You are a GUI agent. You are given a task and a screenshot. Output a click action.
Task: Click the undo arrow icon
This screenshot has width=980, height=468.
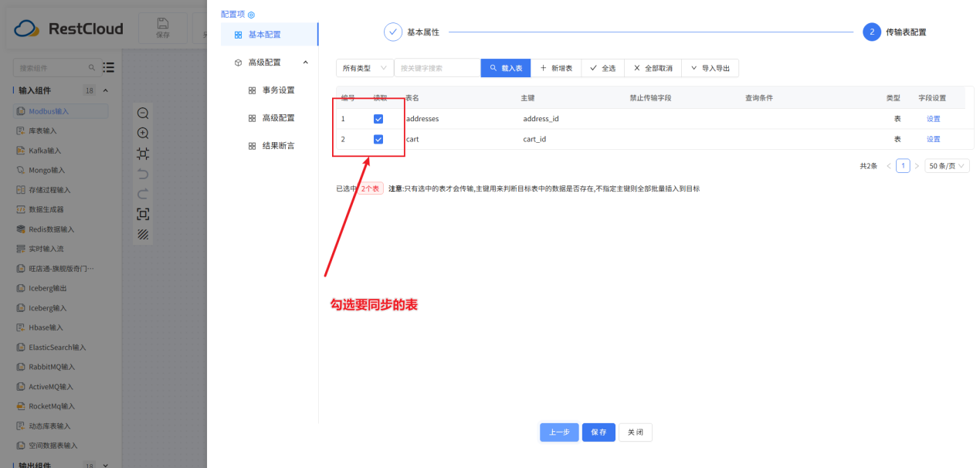pyautogui.click(x=142, y=173)
